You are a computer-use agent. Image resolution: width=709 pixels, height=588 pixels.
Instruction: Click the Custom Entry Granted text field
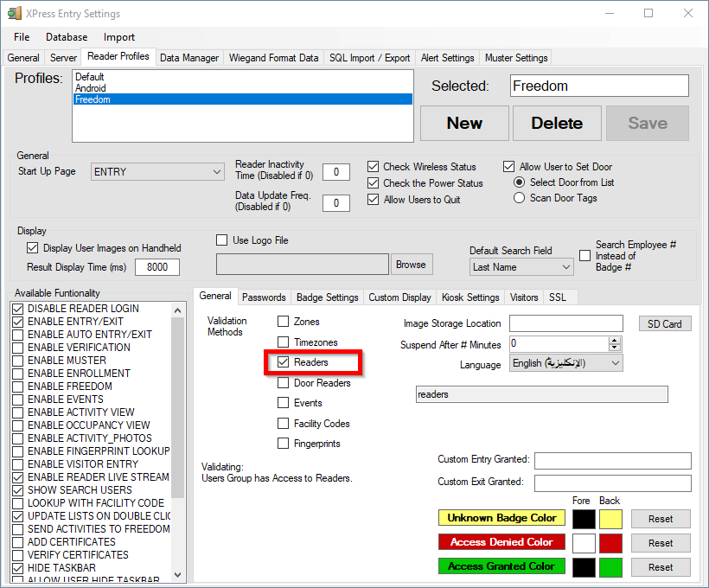coord(612,460)
